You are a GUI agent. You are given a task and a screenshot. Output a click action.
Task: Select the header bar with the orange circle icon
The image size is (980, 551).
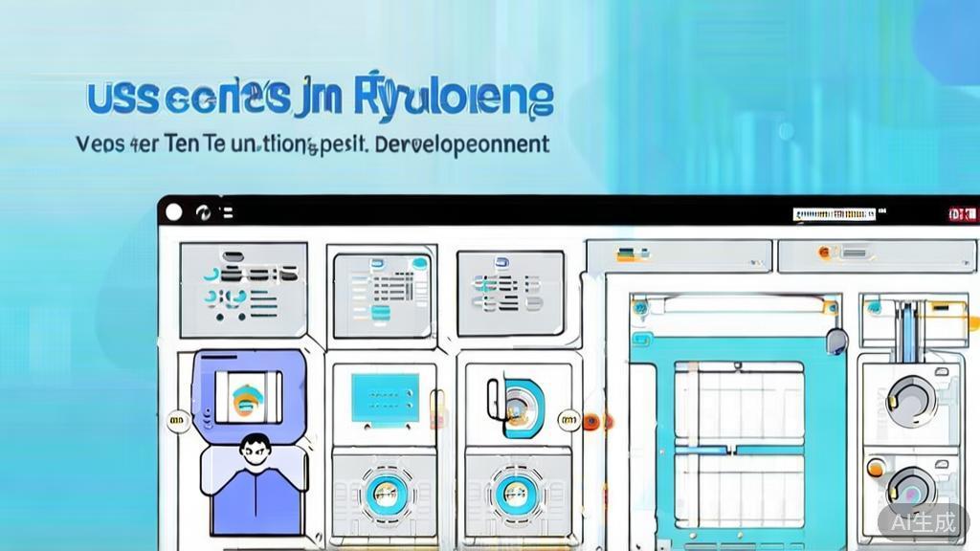877,256
